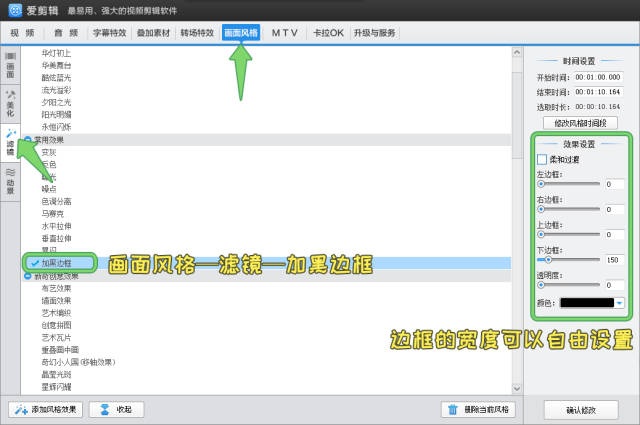This screenshot has width=640, height=425.
Task: Collapse the 常用效果 group
Action: [x=28, y=140]
